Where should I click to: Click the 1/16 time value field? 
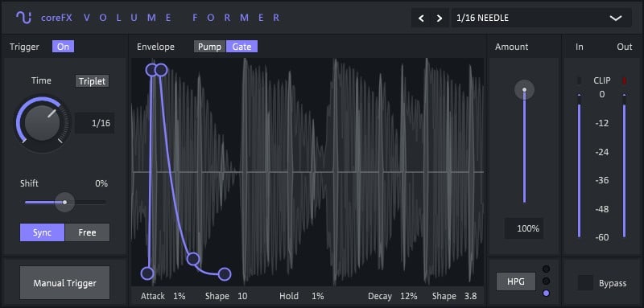tap(95, 123)
